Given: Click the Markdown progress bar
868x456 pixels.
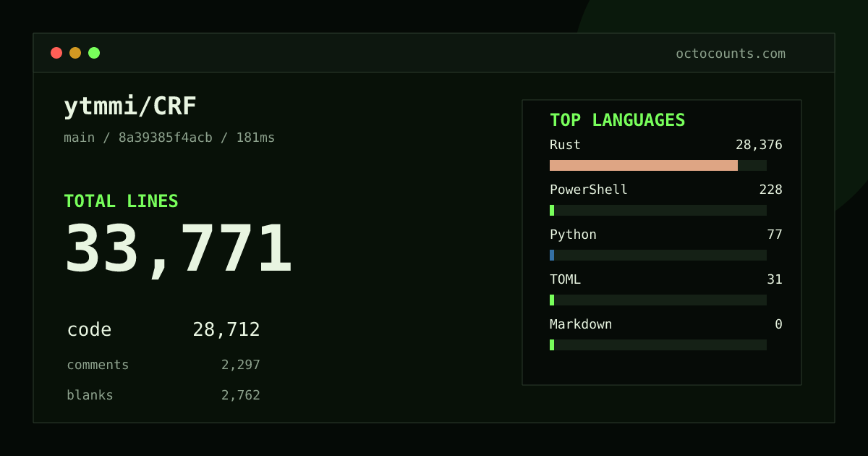Looking at the screenshot, I should pyautogui.click(x=658, y=345).
